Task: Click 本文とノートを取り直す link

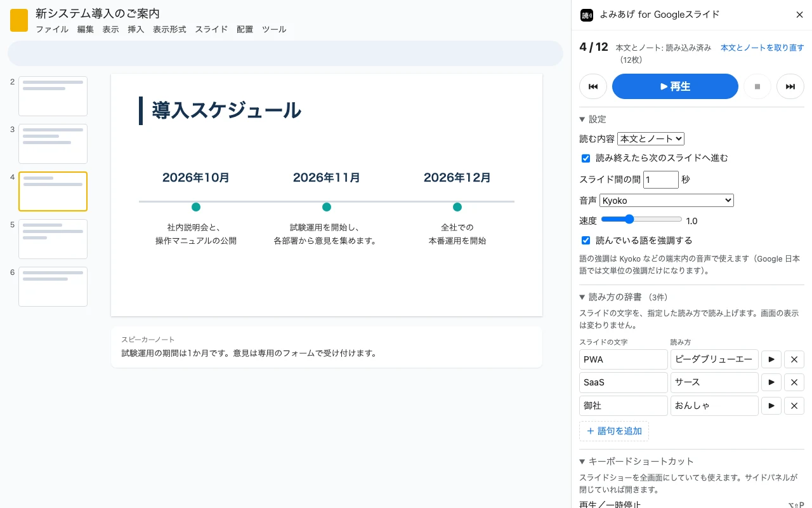Action: coord(763,48)
